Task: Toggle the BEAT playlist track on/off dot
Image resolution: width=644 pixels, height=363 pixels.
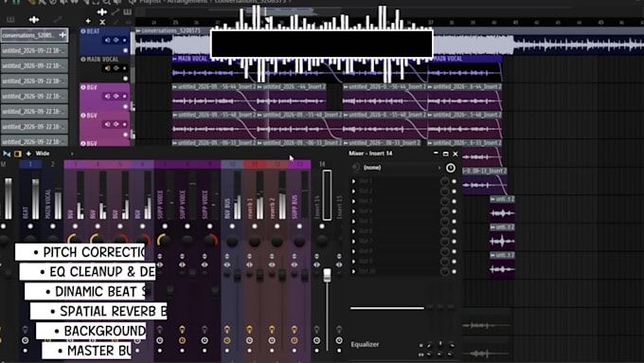Action: pos(126,50)
